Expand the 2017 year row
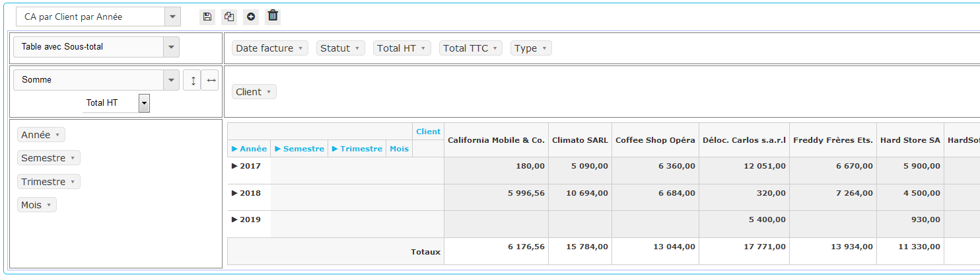This screenshot has width=980, height=279. [234, 166]
